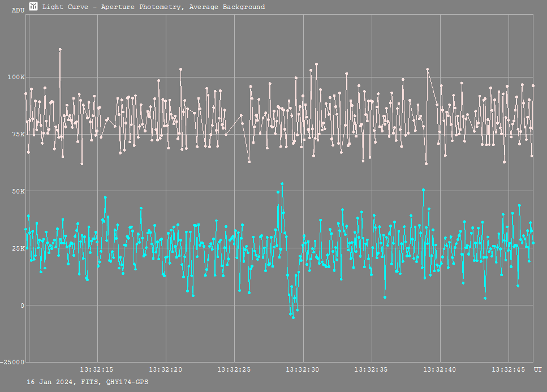The height and width of the screenshot is (392, 547).
Task: Click the 75K y-axis label
Action: coord(18,134)
